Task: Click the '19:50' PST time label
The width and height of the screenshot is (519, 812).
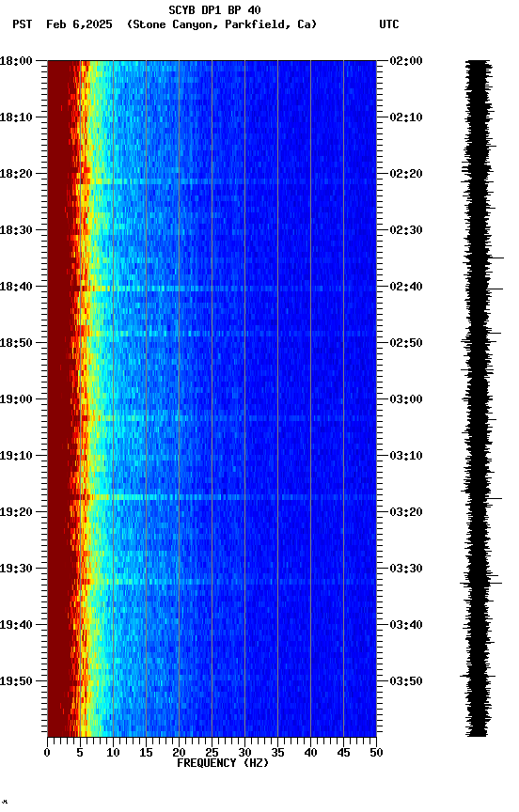Action: [x=16, y=681]
